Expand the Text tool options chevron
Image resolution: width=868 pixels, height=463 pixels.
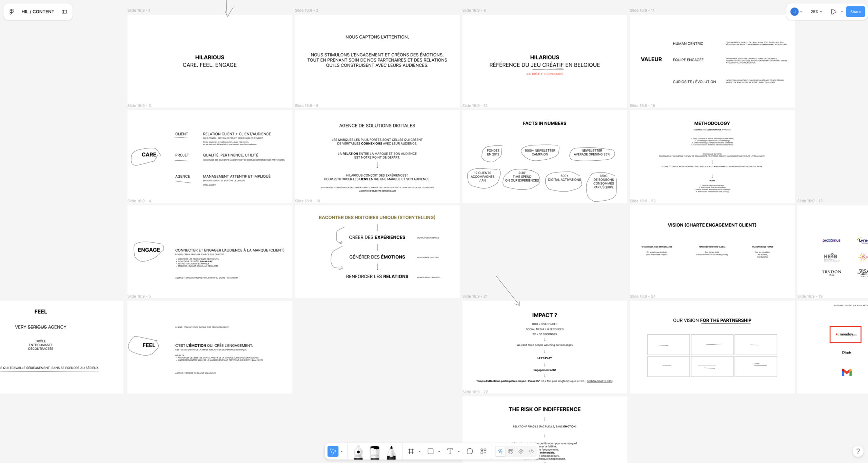(459, 451)
